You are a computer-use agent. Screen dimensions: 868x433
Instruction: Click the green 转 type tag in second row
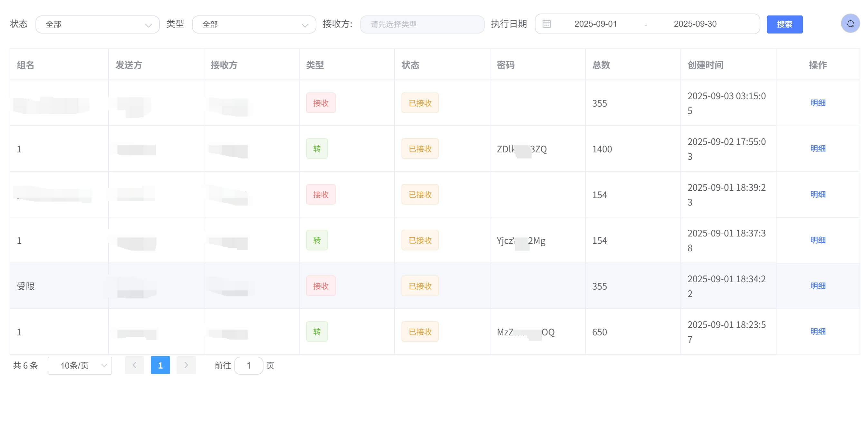[x=317, y=148]
